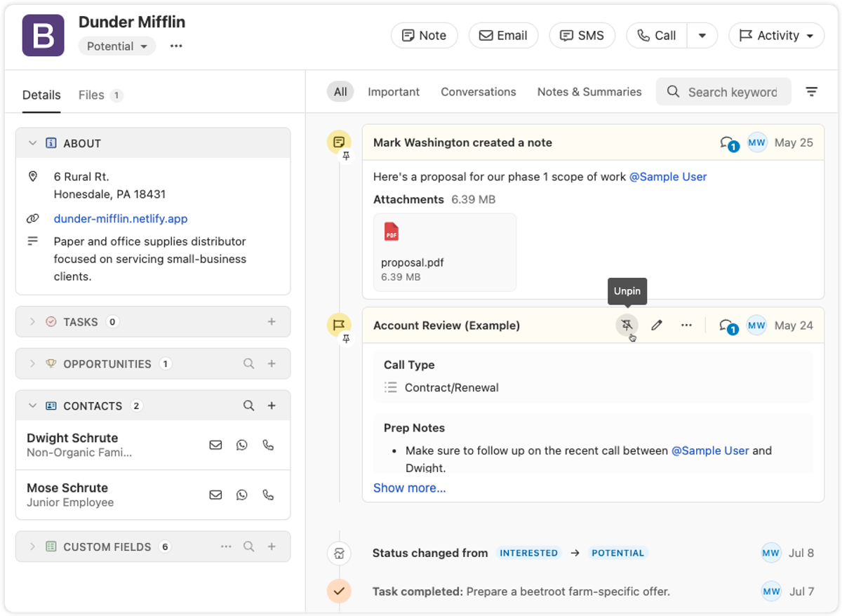Viewport: 842px width, 616px height.
Task: Open comments on Mark Washington's note
Action: click(x=729, y=143)
